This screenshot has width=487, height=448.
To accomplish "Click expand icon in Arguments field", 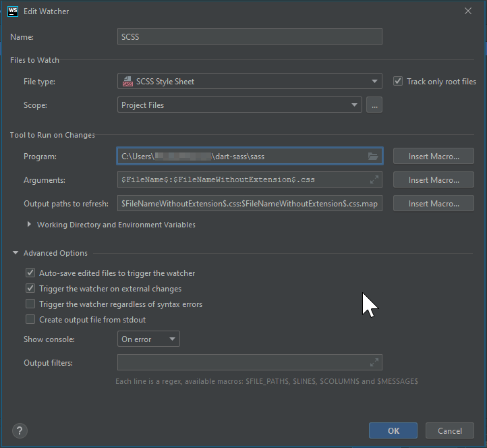I will click(x=374, y=180).
